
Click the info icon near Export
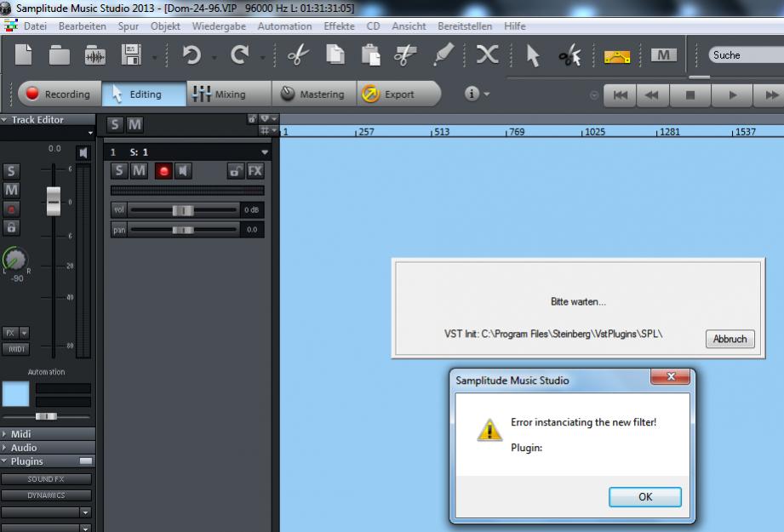point(472,94)
